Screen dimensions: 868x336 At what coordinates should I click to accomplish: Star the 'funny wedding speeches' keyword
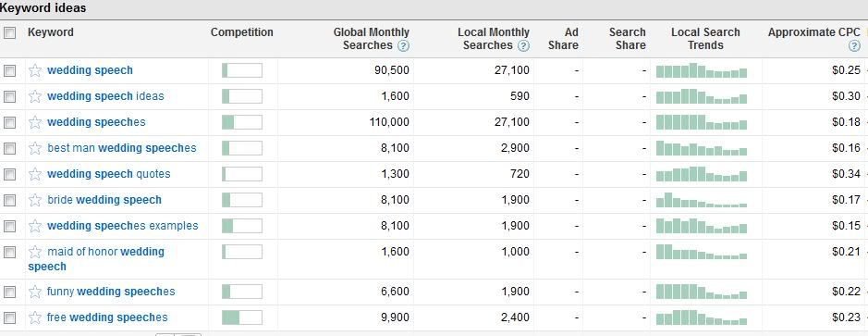point(35,292)
